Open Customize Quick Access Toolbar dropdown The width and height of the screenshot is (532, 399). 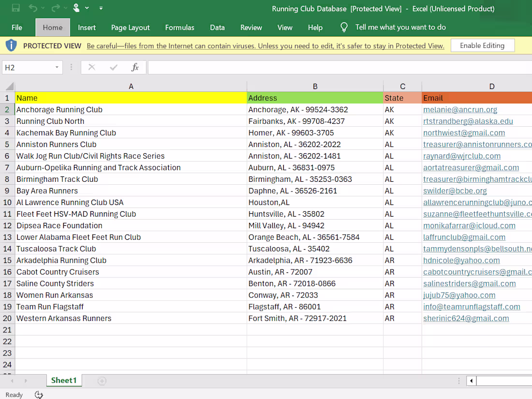pyautogui.click(x=101, y=8)
